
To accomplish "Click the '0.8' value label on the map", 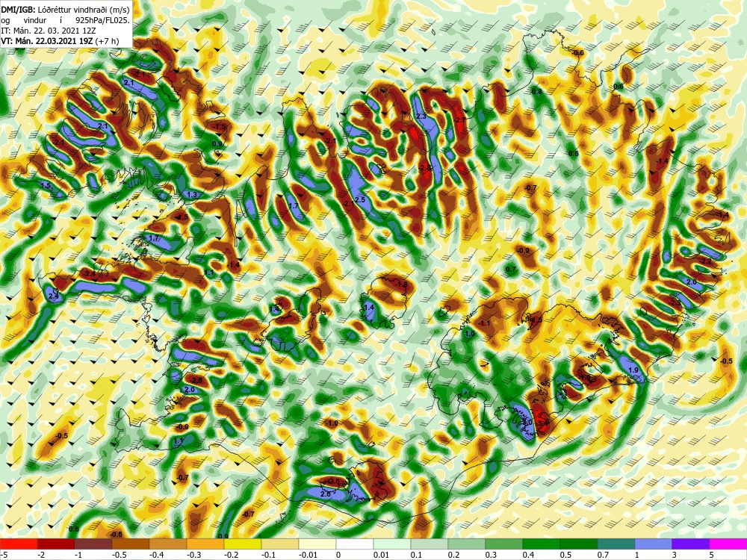I will click(537, 91).
